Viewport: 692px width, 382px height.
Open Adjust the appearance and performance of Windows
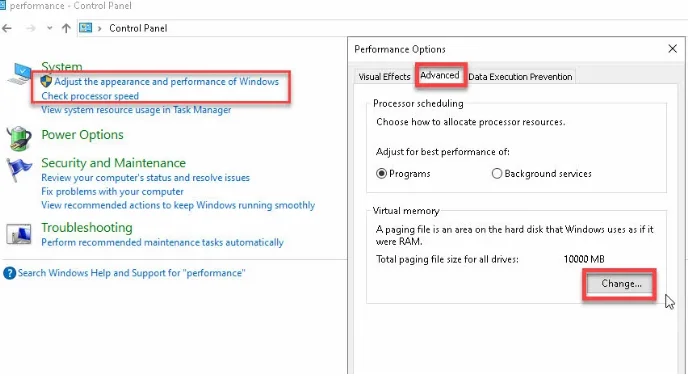coord(166,82)
